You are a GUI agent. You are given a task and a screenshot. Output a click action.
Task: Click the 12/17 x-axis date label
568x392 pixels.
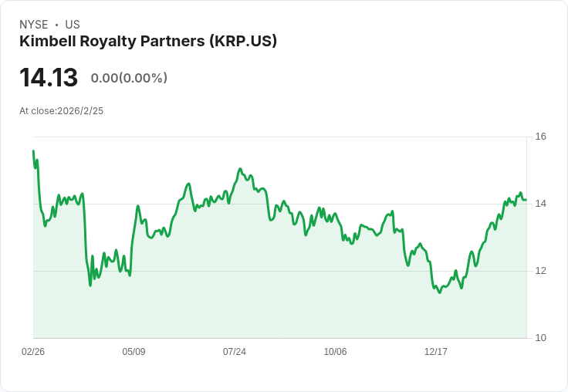click(436, 351)
